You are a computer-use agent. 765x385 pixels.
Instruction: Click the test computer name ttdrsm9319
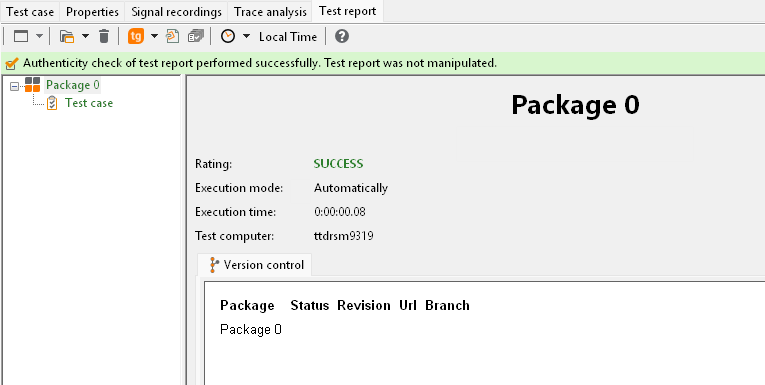pos(344,236)
